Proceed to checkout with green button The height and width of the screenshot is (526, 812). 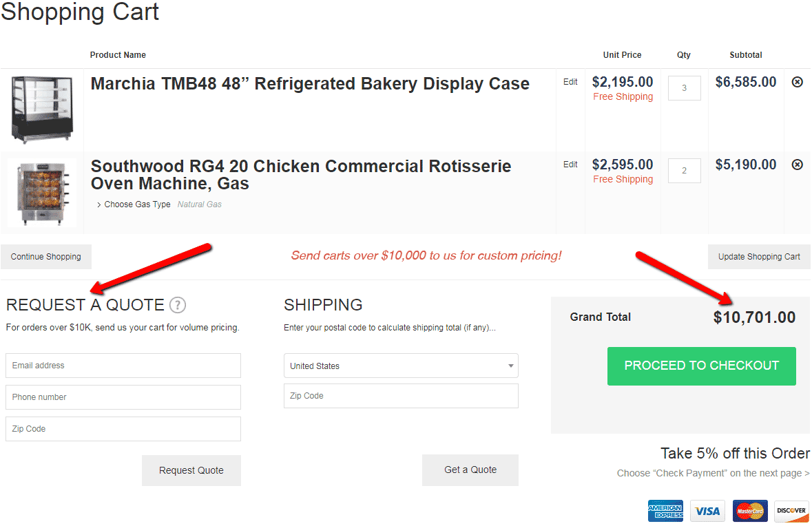pyautogui.click(x=701, y=366)
